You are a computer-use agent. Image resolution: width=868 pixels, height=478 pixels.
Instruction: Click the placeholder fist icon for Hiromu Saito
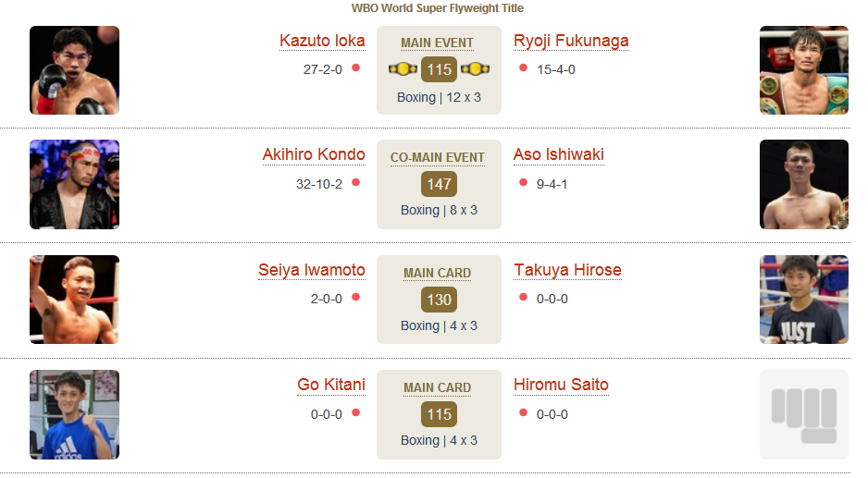pyautogui.click(x=804, y=414)
